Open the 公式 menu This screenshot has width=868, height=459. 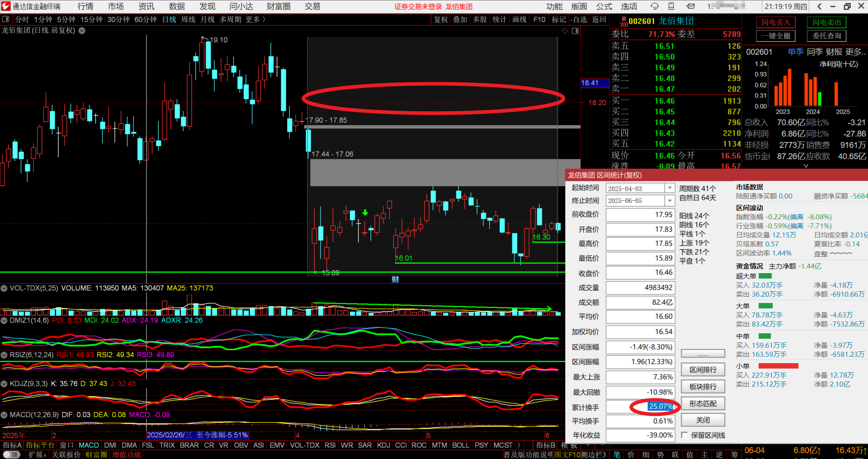(604, 6)
